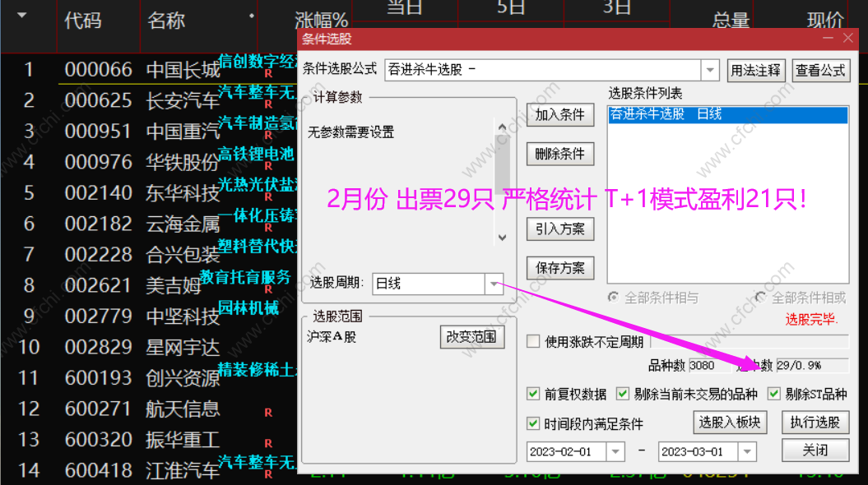Sort by the 名称 column header

(x=166, y=21)
